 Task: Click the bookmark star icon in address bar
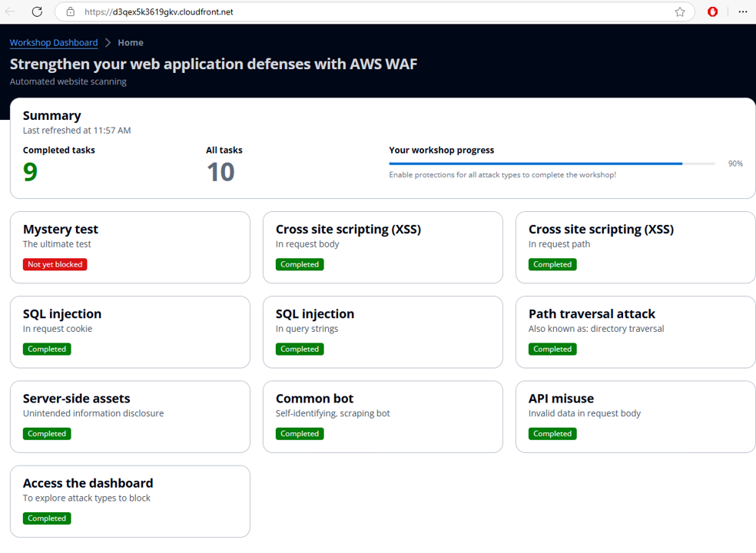click(680, 12)
